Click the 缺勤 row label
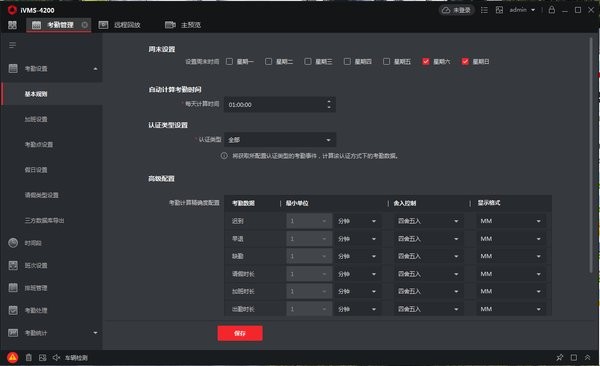The image size is (600, 366). tap(238, 256)
